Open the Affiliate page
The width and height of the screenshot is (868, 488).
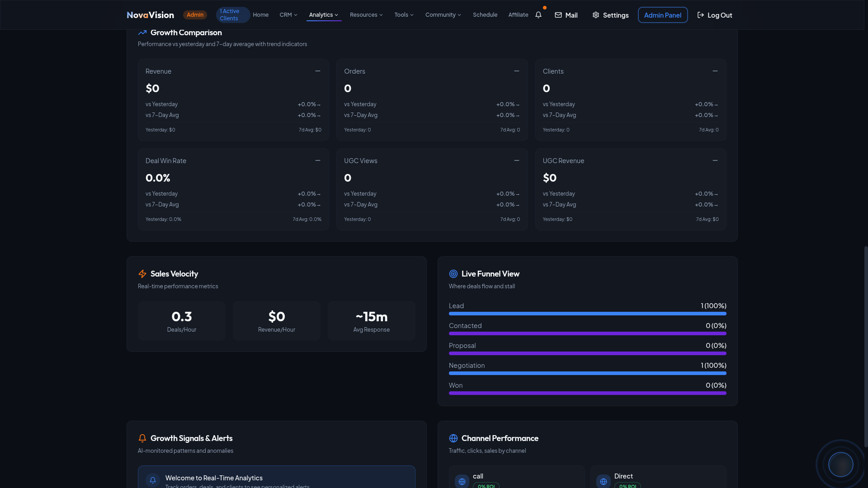pos(518,15)
